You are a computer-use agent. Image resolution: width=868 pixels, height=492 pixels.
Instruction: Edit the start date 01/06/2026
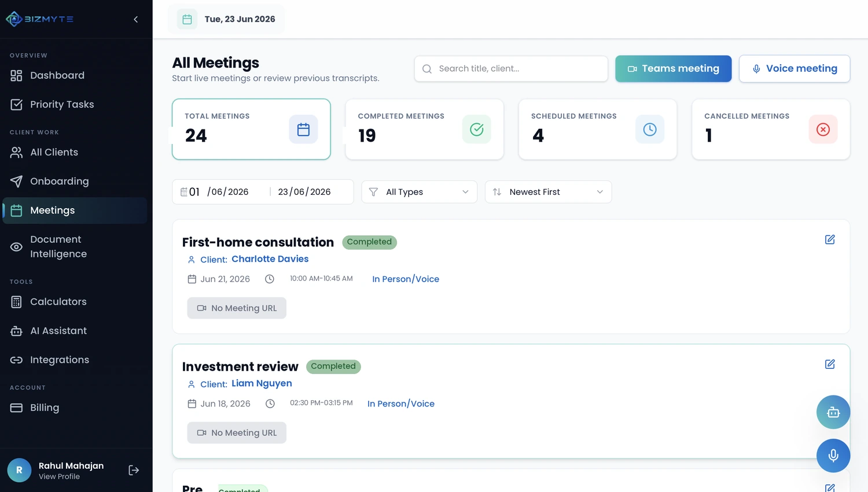pos(219,192)
